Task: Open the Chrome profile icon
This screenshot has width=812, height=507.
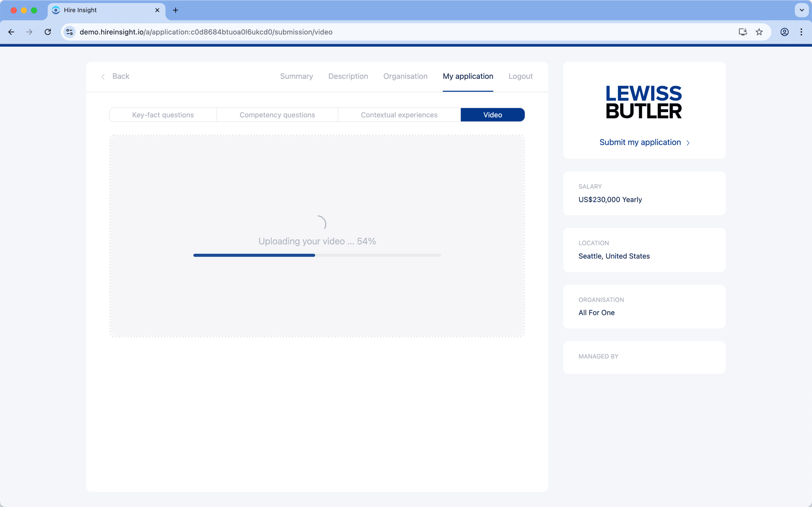Action: (x=784, y=32)
